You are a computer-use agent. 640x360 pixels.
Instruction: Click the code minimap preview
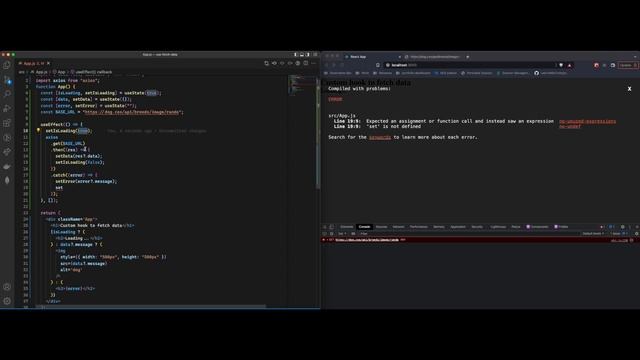[300, 85]
